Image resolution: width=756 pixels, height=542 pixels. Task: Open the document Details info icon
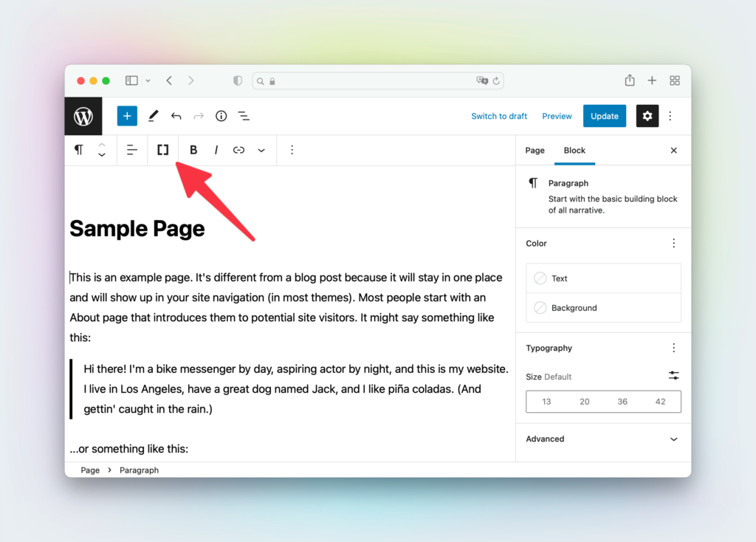pyautogui.click(x=221, y=116)
